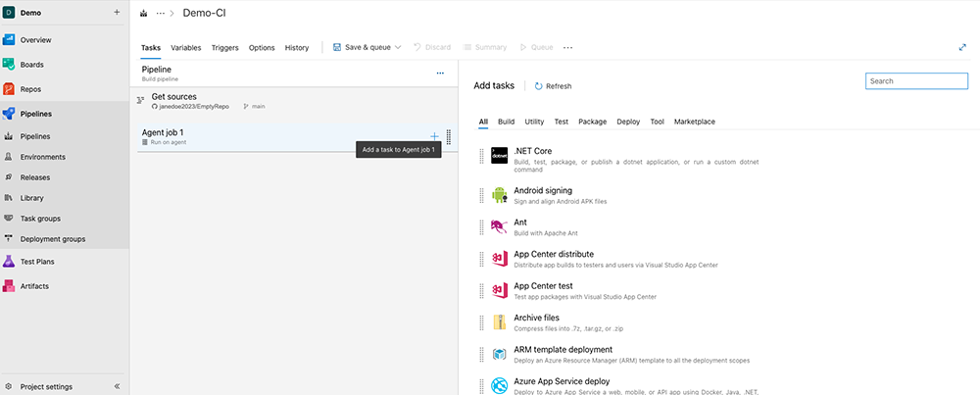Select the Archive files task icon

pyautogui.click(x=499, y=322)
